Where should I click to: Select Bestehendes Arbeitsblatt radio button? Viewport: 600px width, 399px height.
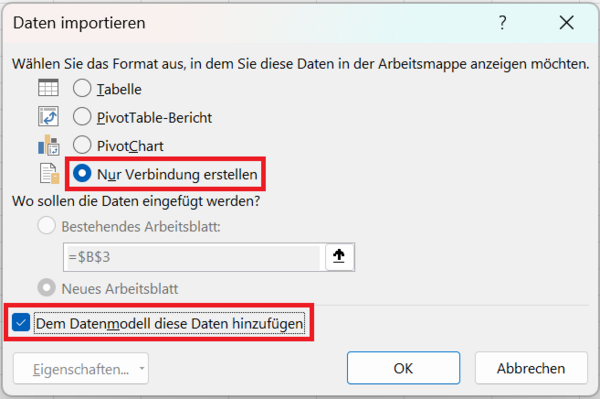pos(47,225)
